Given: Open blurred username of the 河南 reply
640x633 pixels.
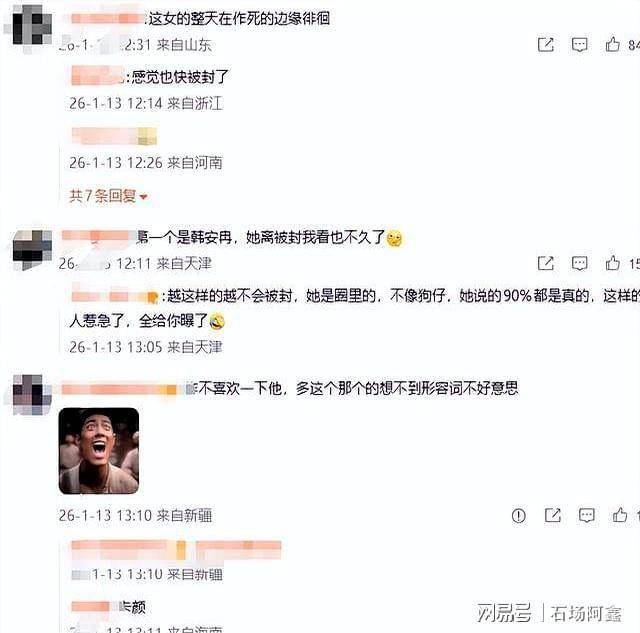Looking at the screenshot, I should point(114,136).
